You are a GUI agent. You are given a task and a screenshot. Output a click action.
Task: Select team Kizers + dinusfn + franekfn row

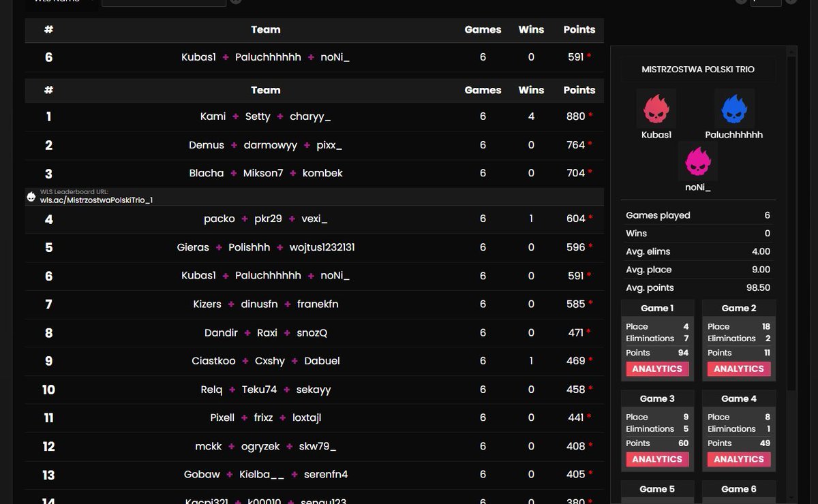coord(314,304)
